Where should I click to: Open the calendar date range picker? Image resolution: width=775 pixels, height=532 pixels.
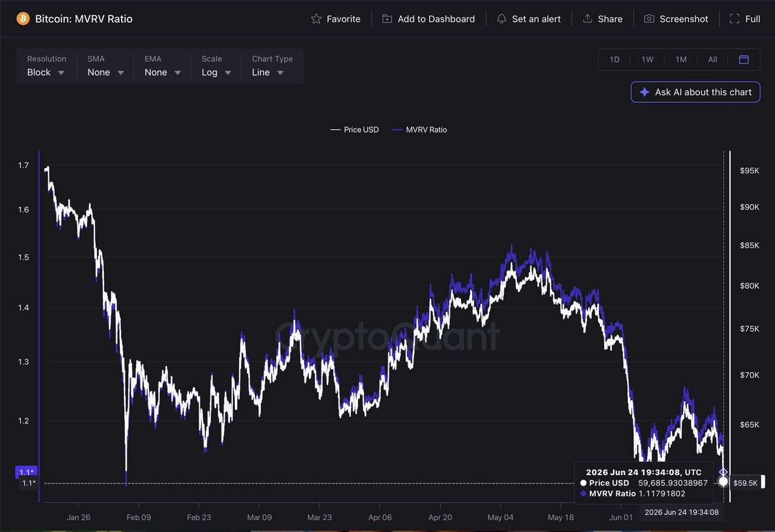tap(744, 59)
